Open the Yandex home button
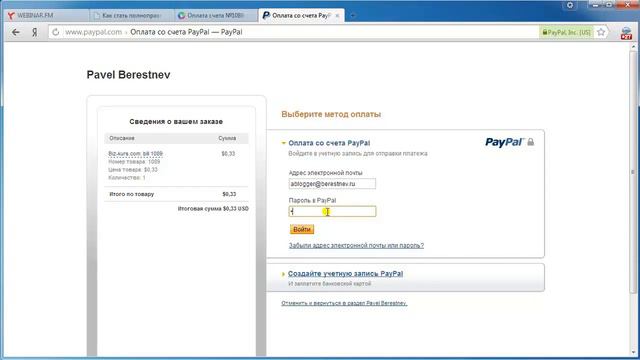 (x=35, y=32)
